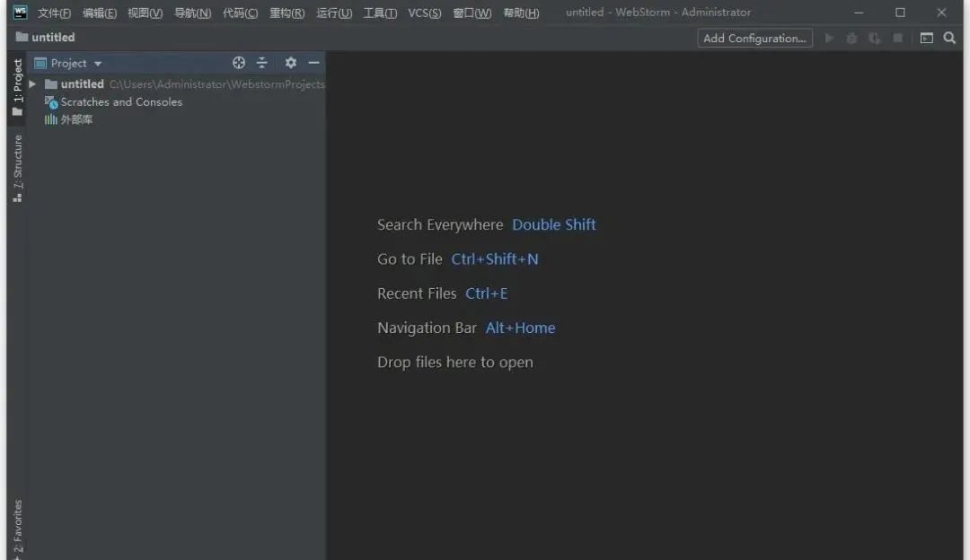The image size is (970, 560).
Task: Click the run with coverage icon
Action: tap(874, 38)
